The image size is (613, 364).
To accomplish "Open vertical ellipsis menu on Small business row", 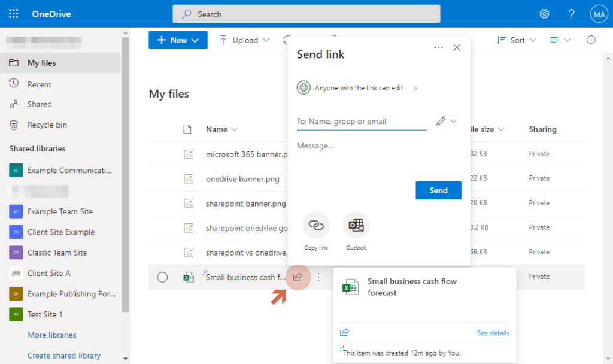I will (x=318, y=277).
